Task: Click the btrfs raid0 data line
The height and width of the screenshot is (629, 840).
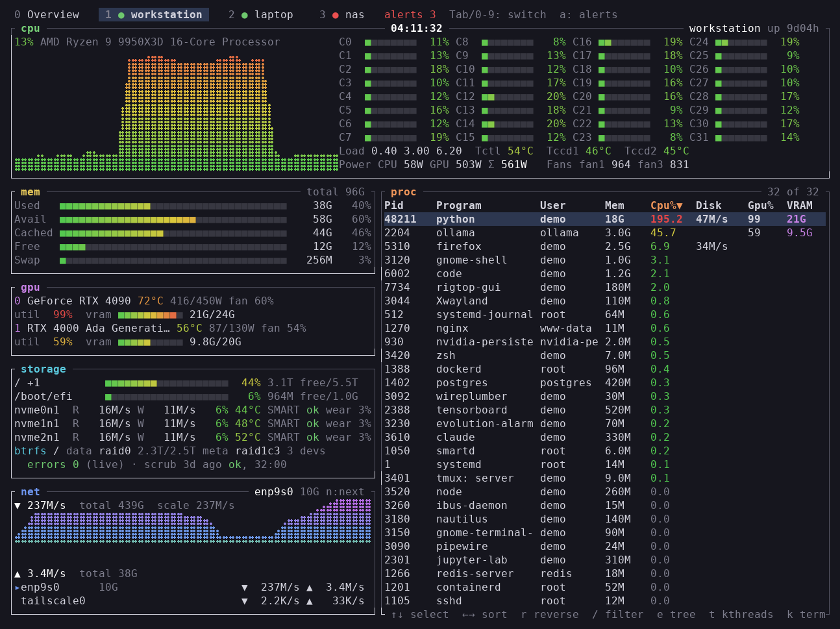Action: point(170,450)
